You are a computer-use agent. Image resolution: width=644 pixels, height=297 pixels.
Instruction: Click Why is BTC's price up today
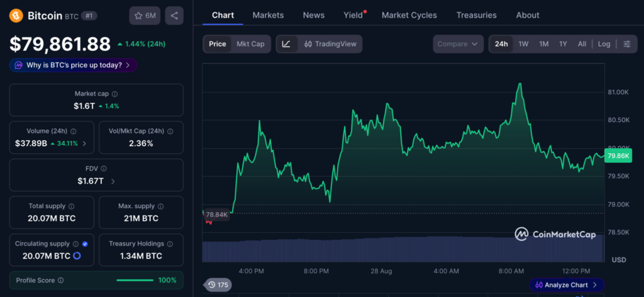coord(73,65)
